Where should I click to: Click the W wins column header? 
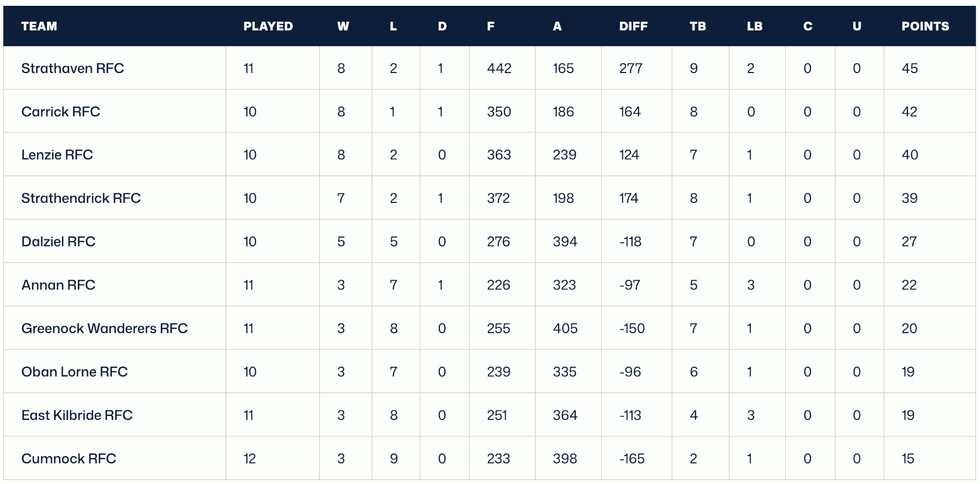tap(343, 26)
